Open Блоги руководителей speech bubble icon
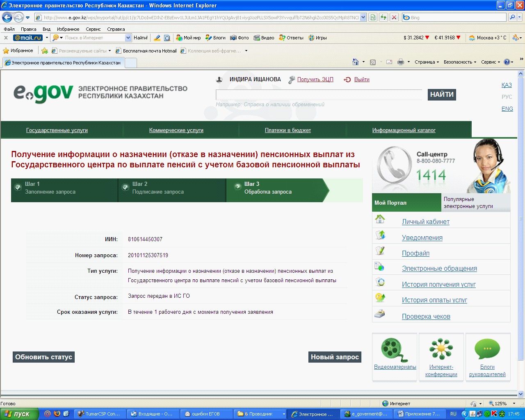The height and width of the screenshot is (420, 525). (x=487, y=349)
